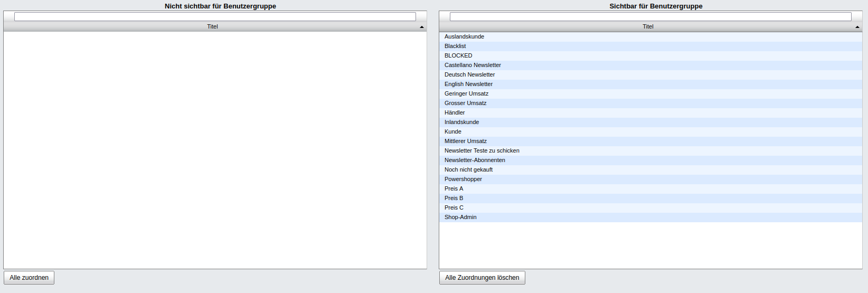This screenshot has width=868, height=293.
Task: Sort the right list by Titel column
Action: [648, 26]
